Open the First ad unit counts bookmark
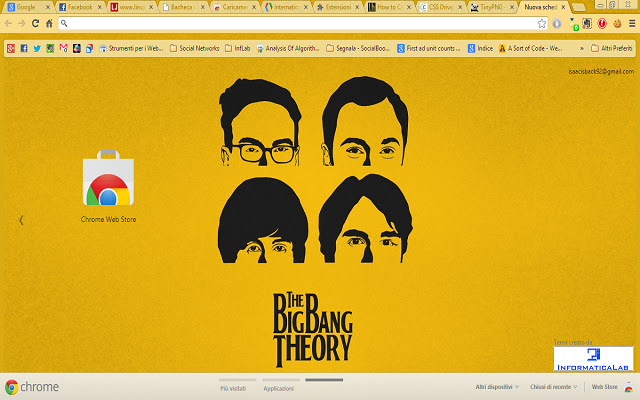Viewport: 640px width, 400px height. 429,49
